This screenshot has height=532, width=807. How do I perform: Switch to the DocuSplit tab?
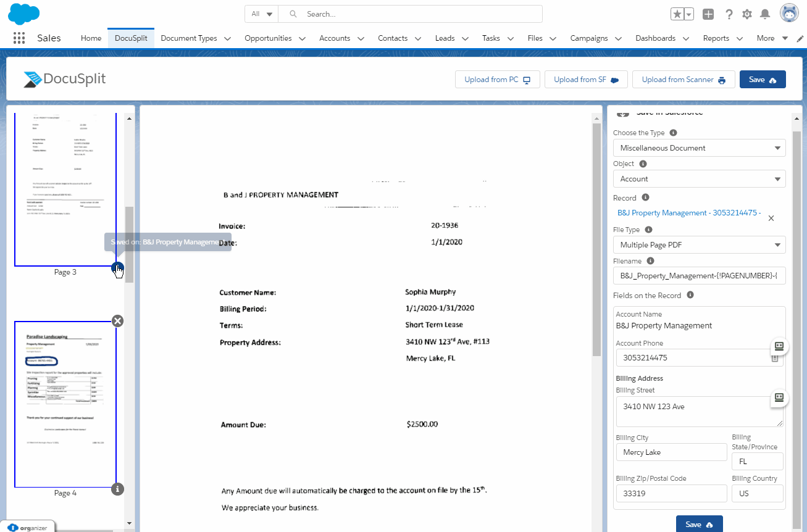tap(131, 38)
